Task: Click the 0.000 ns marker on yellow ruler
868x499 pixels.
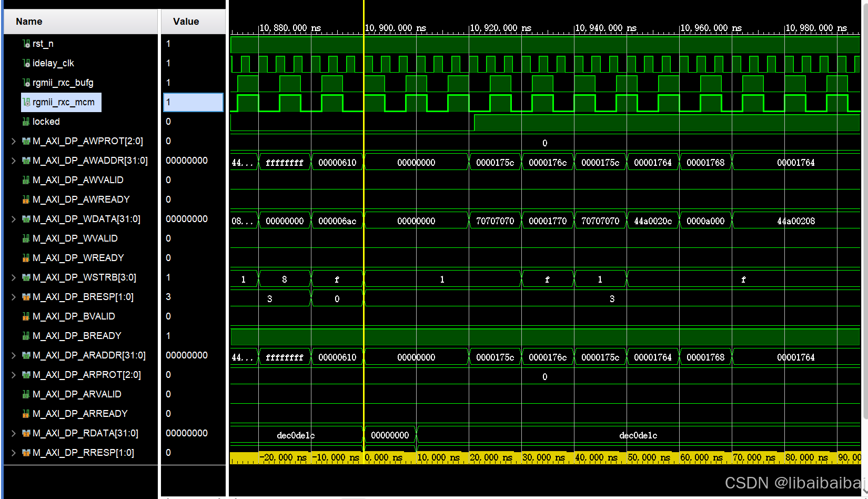Action: click(x=383, y=457)
